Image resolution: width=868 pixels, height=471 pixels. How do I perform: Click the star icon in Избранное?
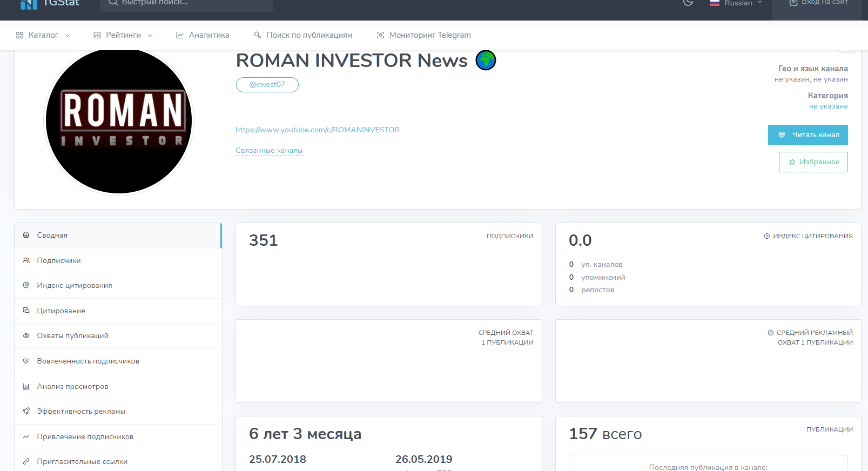tap(792, 162)
